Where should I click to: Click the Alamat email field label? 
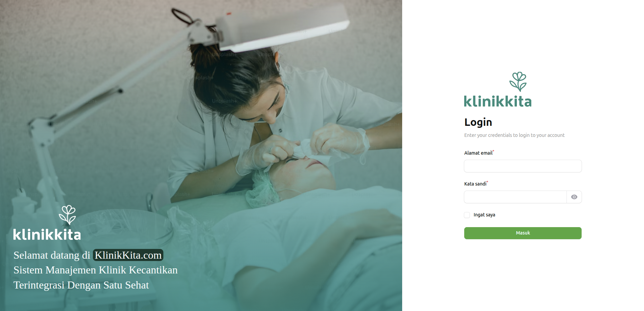tap(478, 153)
